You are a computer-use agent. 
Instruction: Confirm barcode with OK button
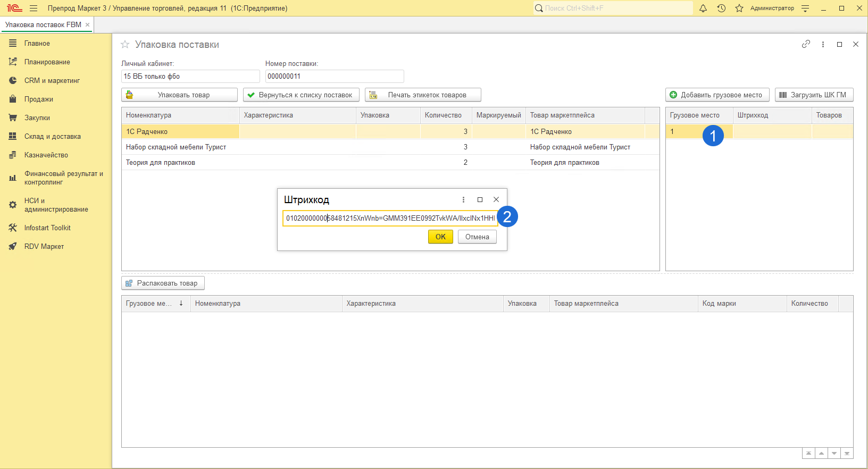click(440, 237)
